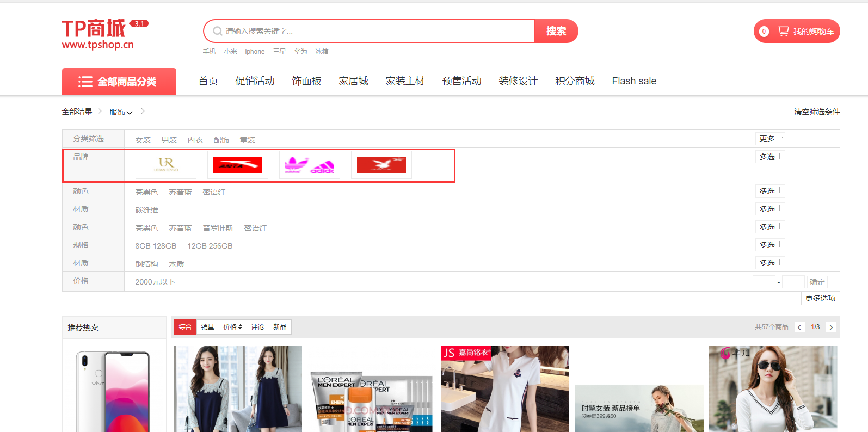This screenshot has height=432, width=868.
Task: Pick the Playboy bunny brand logo
Action: click(x=381, y=165)
